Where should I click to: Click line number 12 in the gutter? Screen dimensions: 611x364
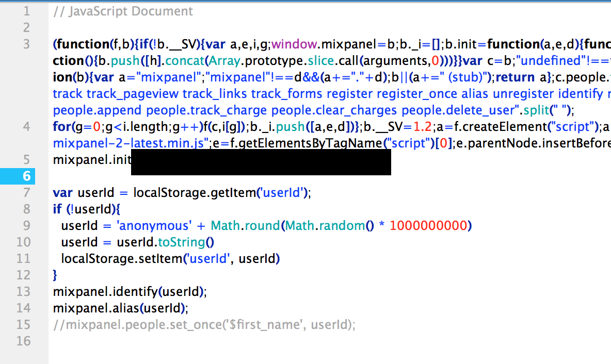23,275
